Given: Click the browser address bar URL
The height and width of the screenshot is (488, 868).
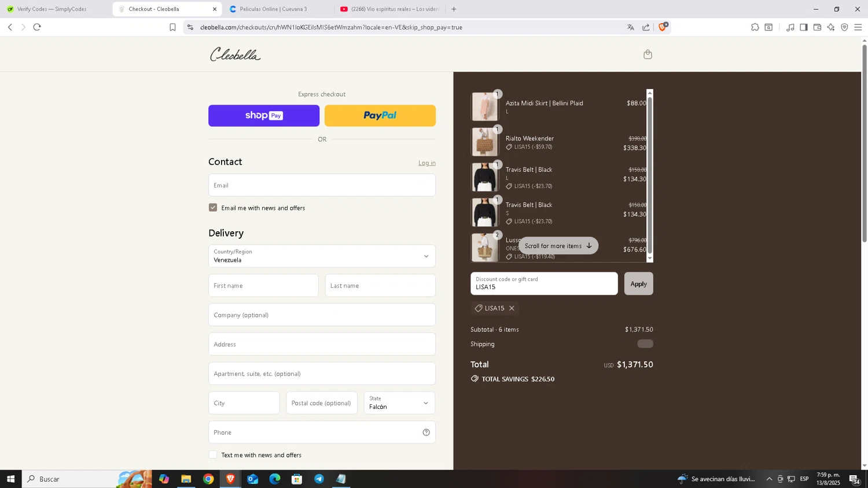Looking at the screenshot, I should 331,27.
